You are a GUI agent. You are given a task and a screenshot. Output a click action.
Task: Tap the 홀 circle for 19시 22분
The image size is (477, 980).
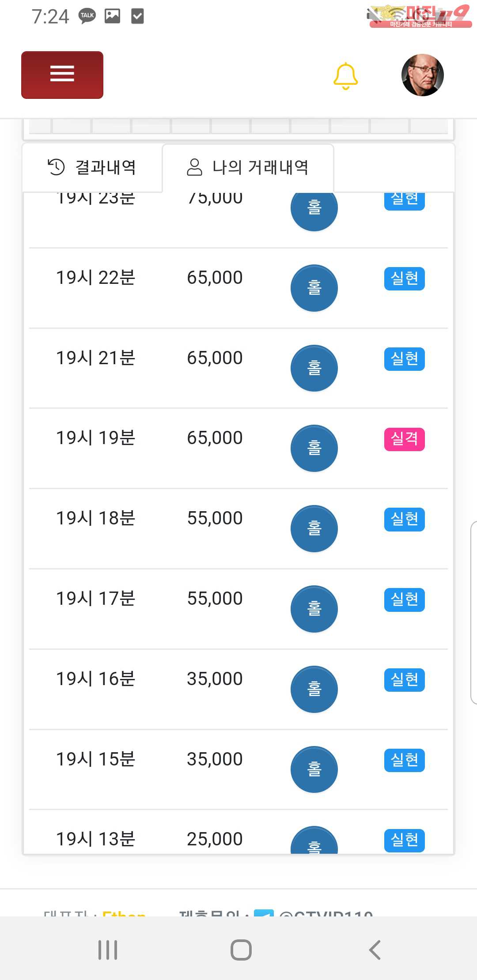click(x=314, y=288)
